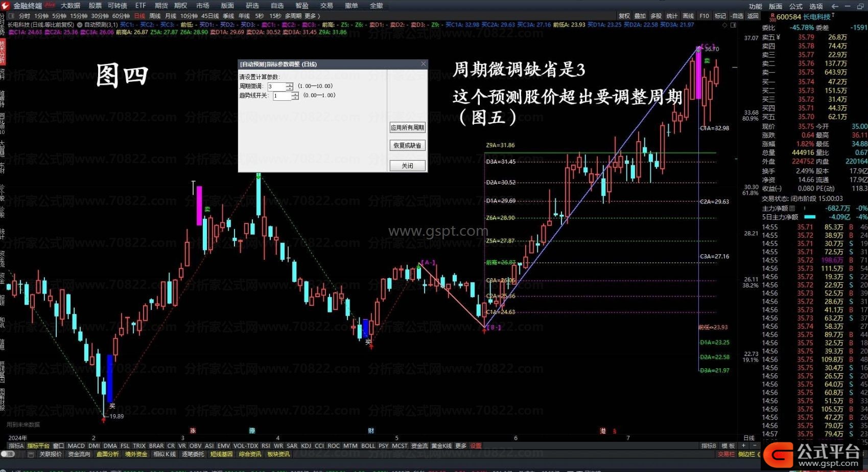Click the 统计 toolbar button

click(x=672, y=16)
